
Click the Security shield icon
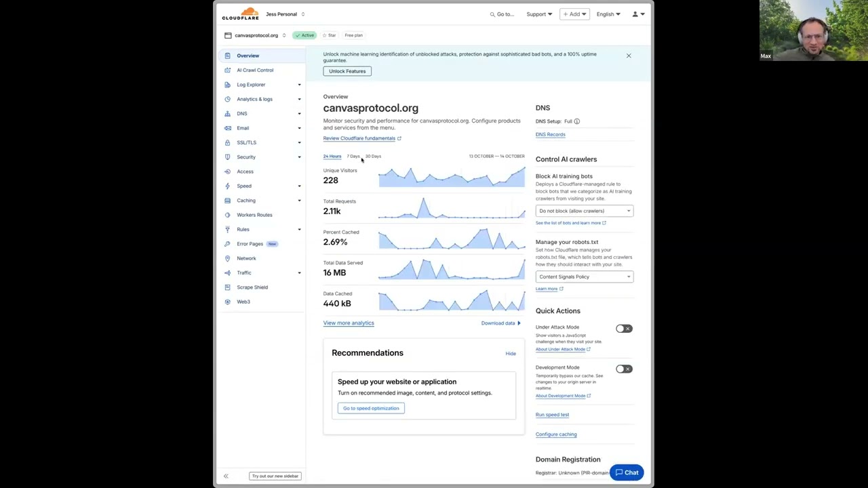point(228,157)
